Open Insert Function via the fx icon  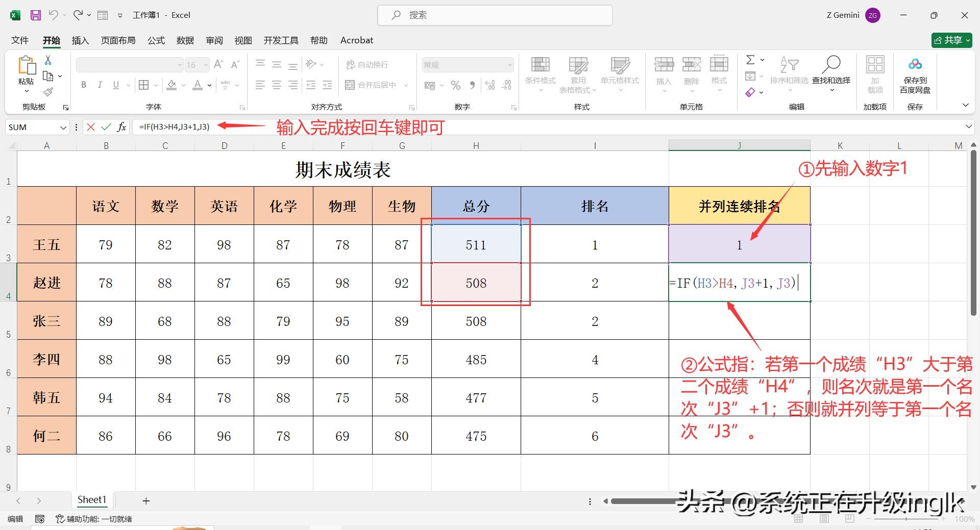click(121, 127)
